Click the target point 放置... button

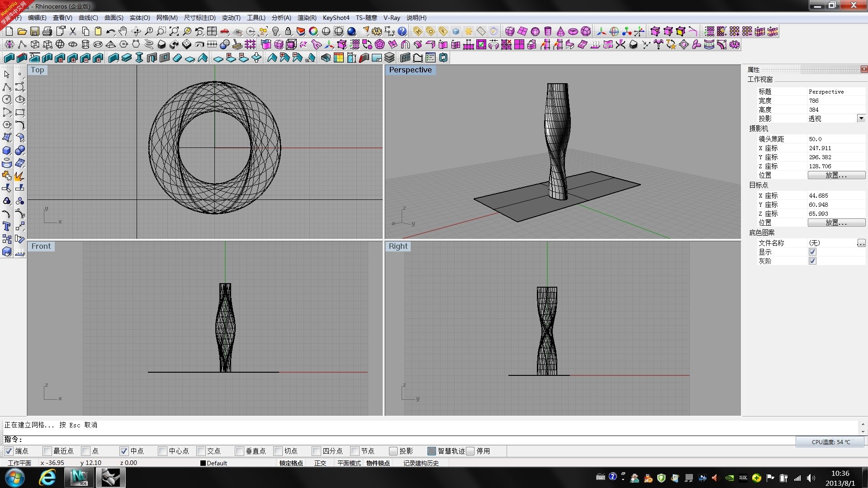click(x=836, y=223)
